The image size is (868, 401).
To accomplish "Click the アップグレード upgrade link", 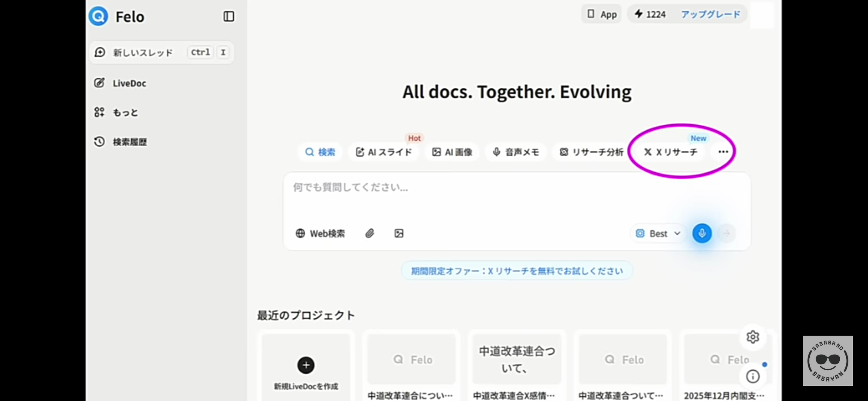I will coord(710,14).
